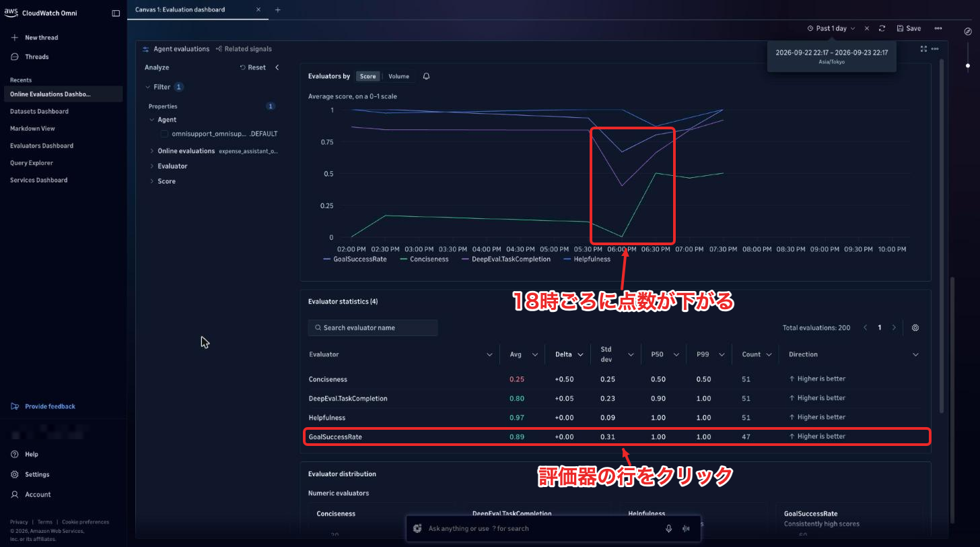Open the Privacy link
980x547 pixels.
[x=19, y=522]
